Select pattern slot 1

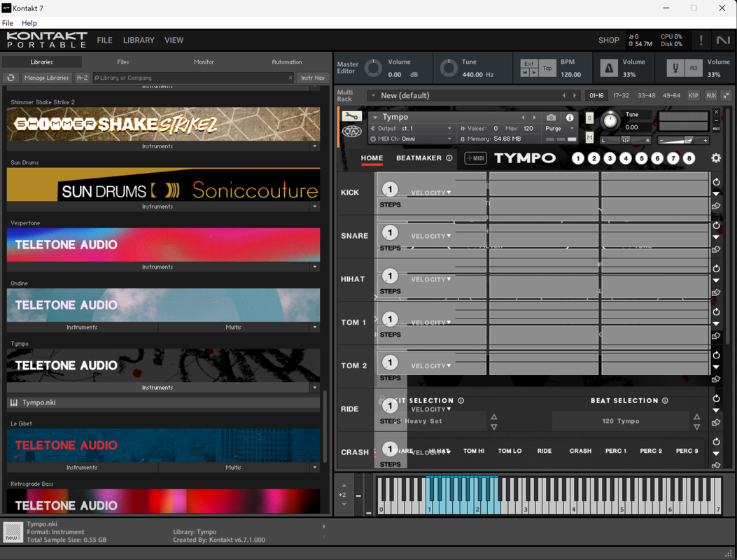coord(578,158)
